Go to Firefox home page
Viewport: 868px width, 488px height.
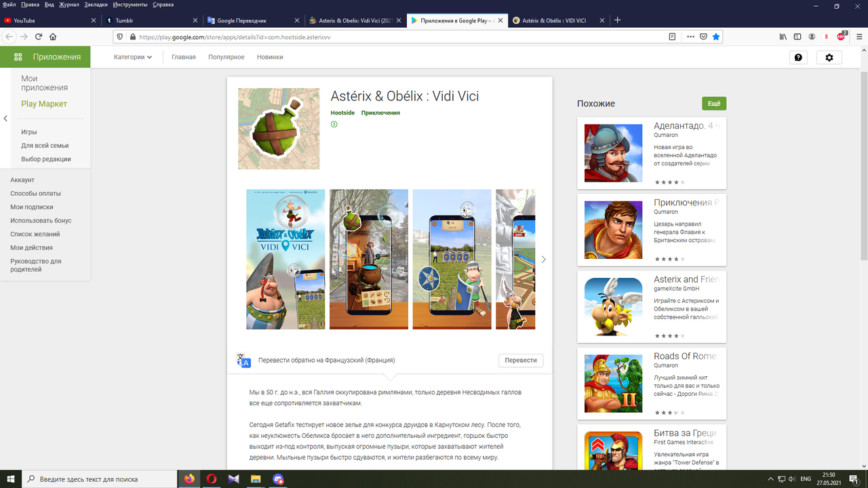pyautogui.click(x=53, y=37)
